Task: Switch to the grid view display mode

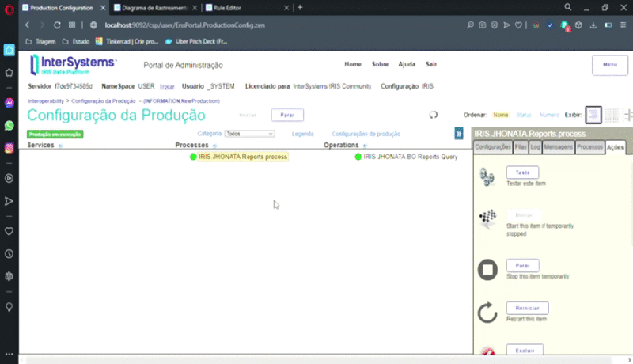Action: 612,115
